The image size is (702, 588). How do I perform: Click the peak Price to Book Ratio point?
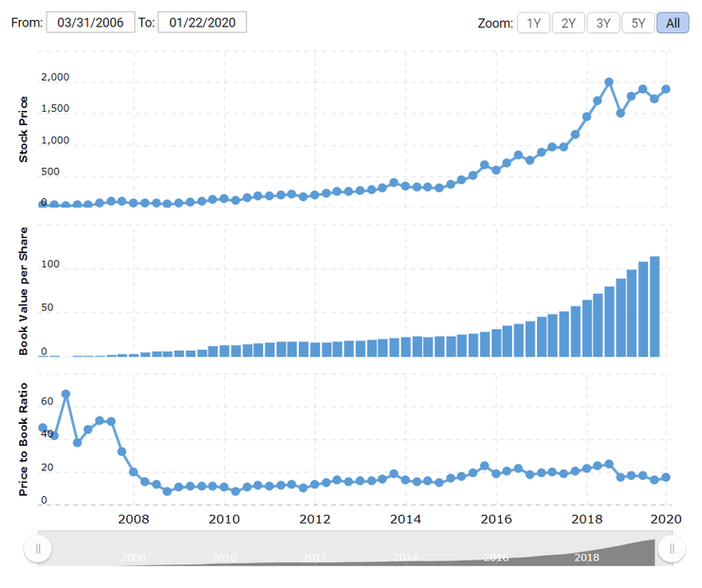click(x=65, y=394)
